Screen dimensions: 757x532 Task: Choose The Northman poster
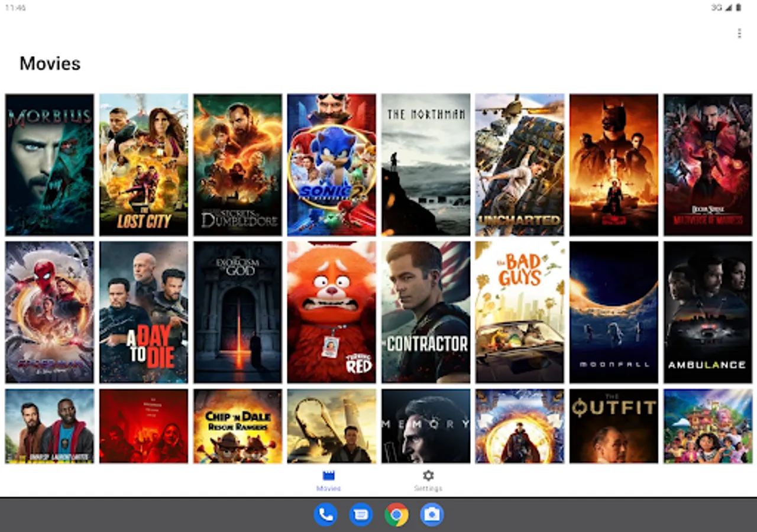coord(426,165)
